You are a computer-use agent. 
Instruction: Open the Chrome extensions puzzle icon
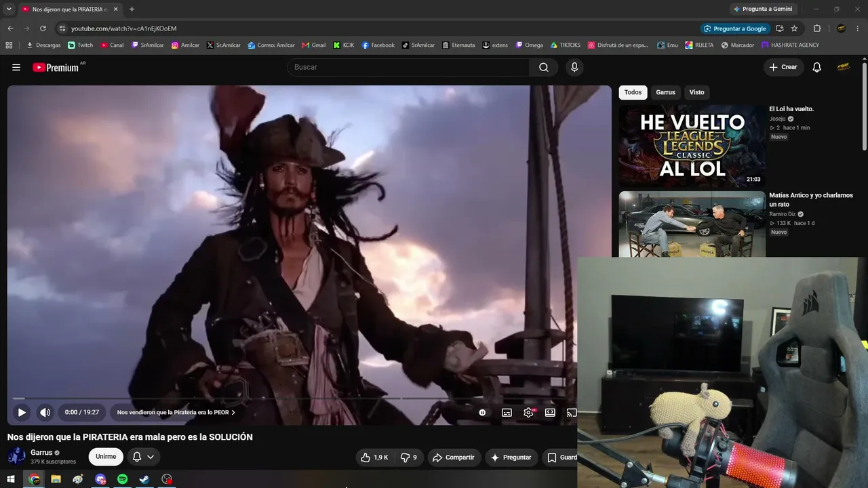click(x=816, y=28)
